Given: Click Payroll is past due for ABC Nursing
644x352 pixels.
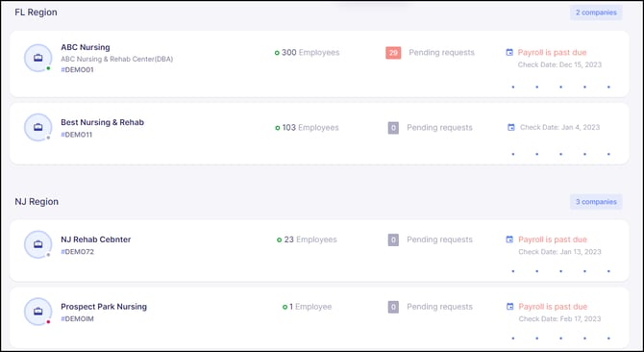Looking at the screenshot, I should (x=552, y=53).
